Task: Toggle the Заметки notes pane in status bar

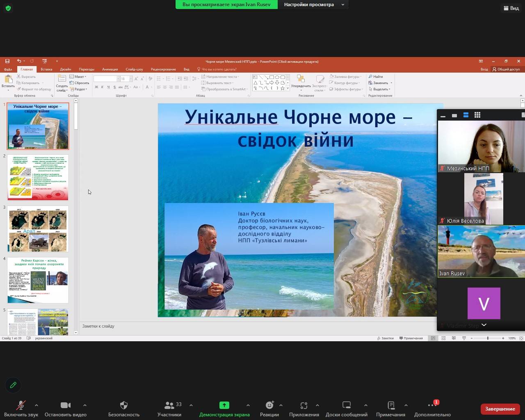Action: click(x=385, y=338)
